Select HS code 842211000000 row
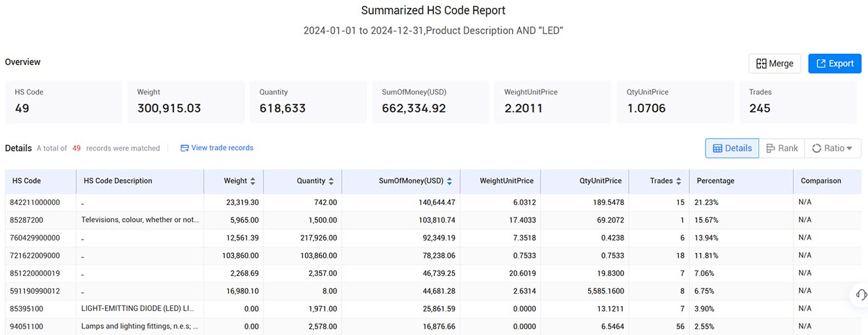 pyautogui.click(x=433, y=202)
